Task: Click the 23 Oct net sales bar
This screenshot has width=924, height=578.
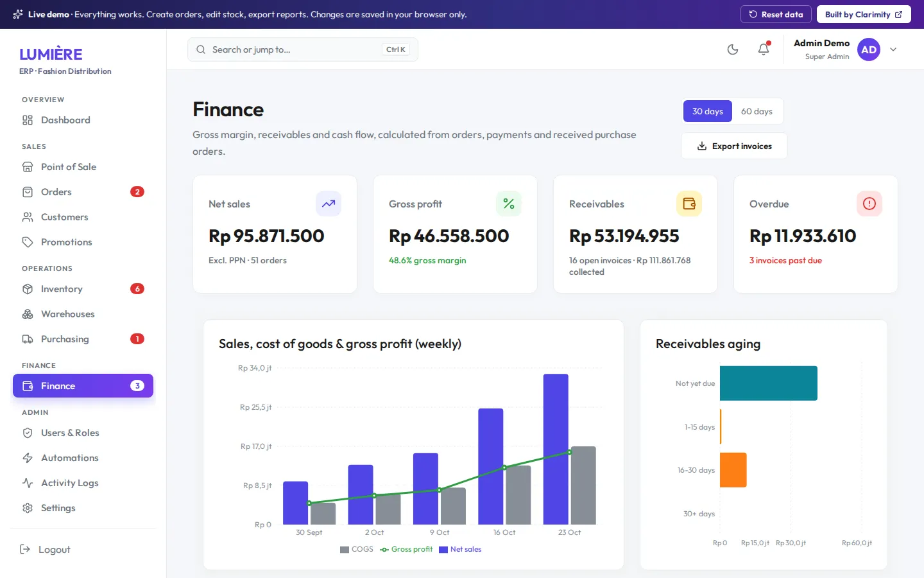Action: pos(556,449)
